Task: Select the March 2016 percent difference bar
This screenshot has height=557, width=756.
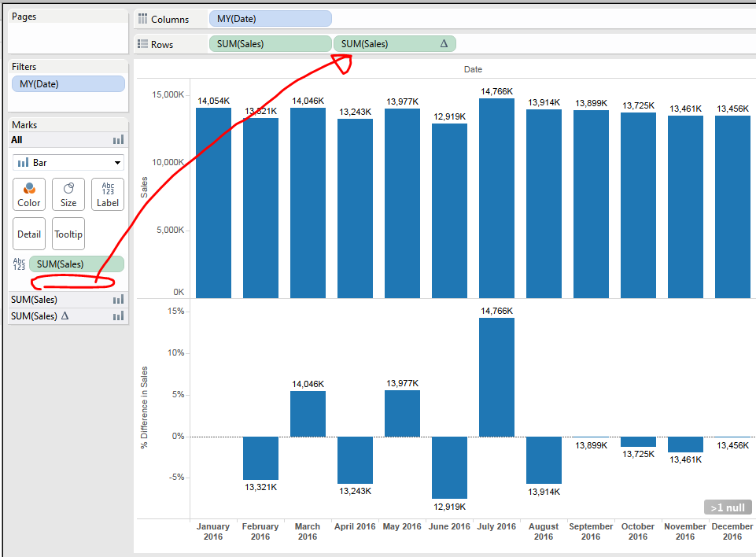Action: (308, 415)
